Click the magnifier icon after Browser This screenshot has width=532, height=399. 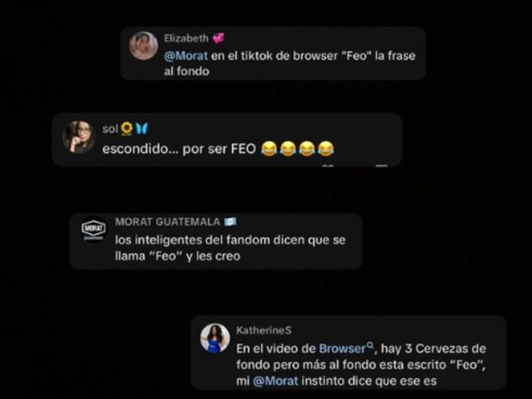click(370, 345)
